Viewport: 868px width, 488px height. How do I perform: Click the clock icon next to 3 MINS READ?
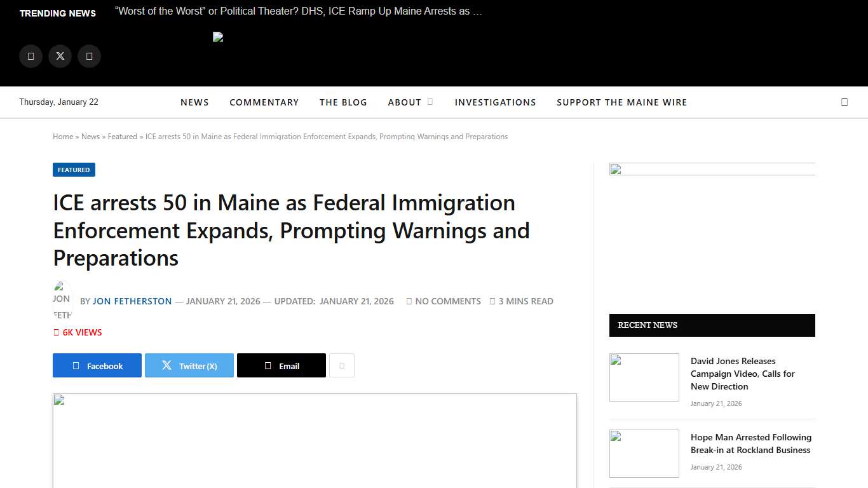coord(494,301)
